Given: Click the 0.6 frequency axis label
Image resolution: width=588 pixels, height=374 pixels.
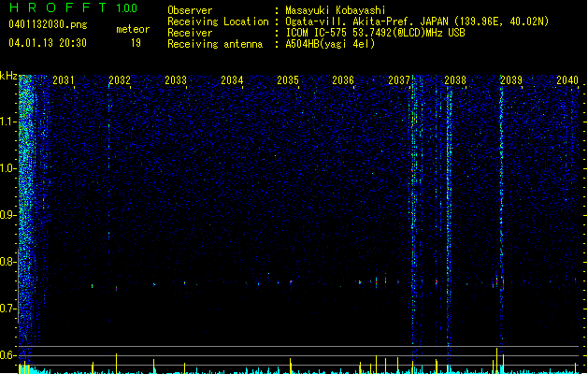Looking at the screenshot, I should click(x=8, y=355).
